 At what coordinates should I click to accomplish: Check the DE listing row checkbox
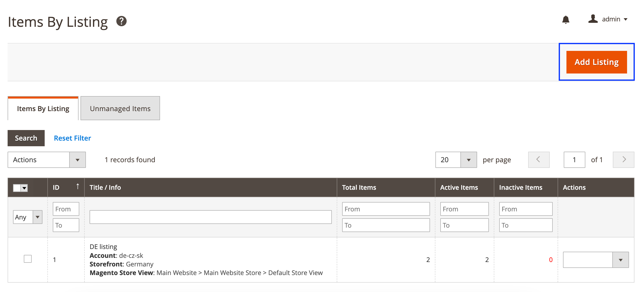click(27, 259)
